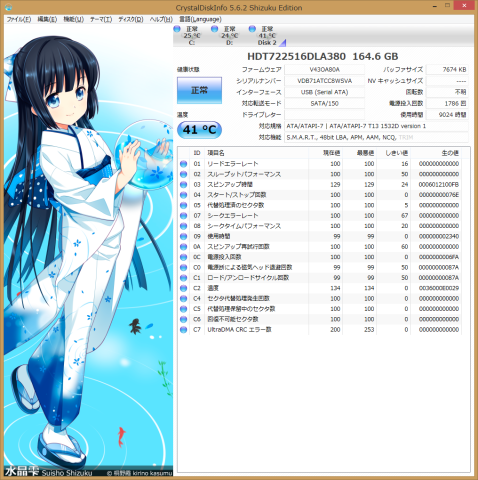Select raw value 00360008D029
The image size is (478, 480).
click(x=439, y=288)
